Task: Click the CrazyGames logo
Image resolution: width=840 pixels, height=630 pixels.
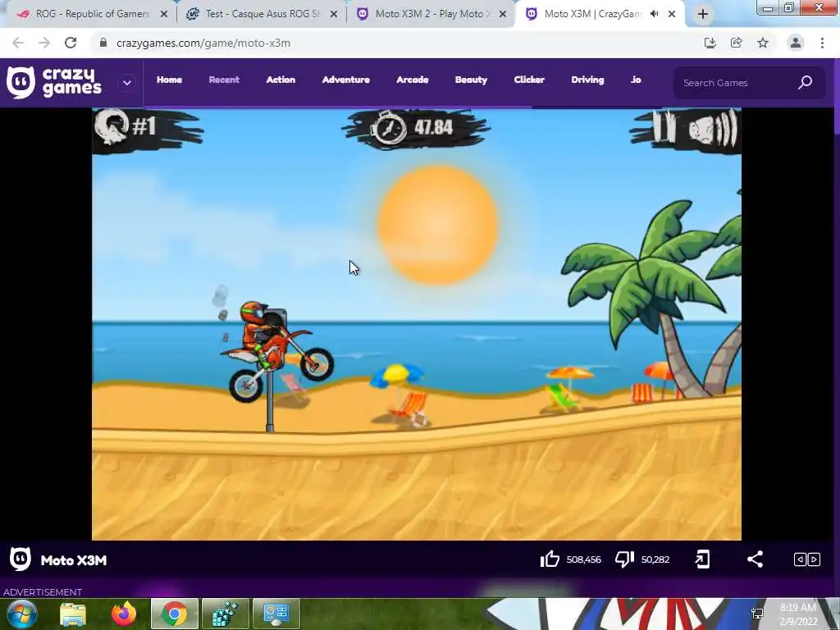Action: coord(53,82)
